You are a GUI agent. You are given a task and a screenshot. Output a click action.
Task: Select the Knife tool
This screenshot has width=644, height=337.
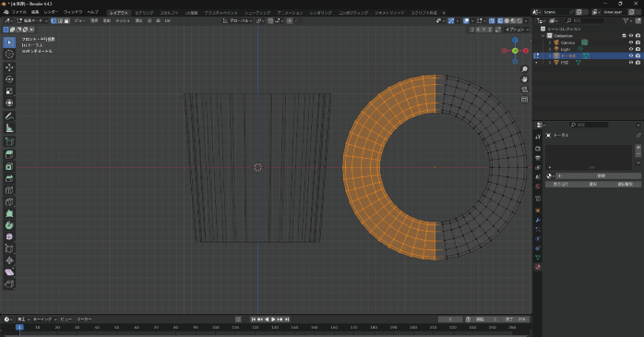pyautogui.click(x=9, y=202)
